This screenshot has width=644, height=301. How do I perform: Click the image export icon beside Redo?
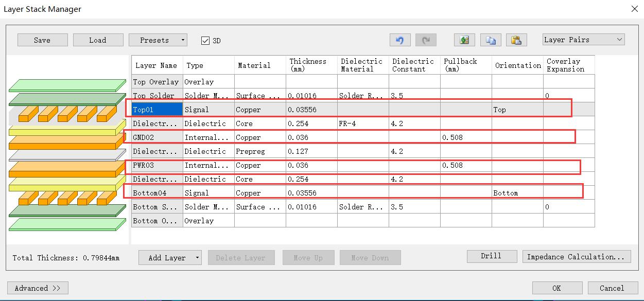point(464,40)
